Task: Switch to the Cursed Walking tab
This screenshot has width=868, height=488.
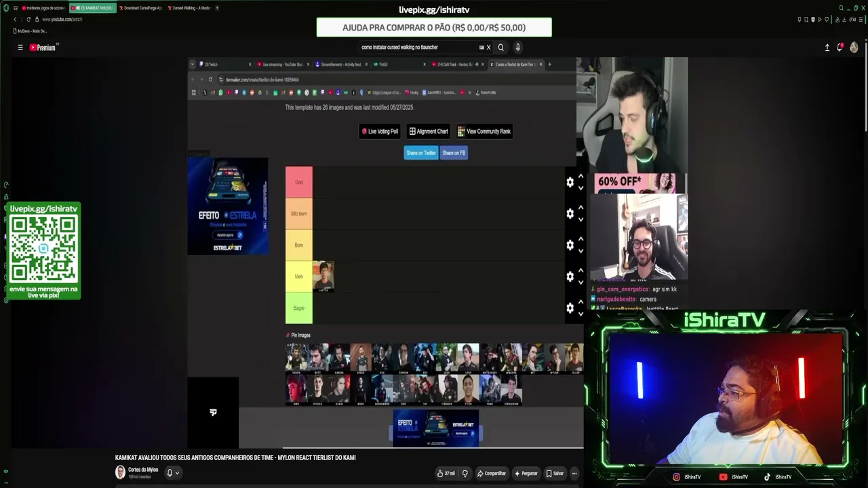Action: pyautogui.click(x=189, y=8)
